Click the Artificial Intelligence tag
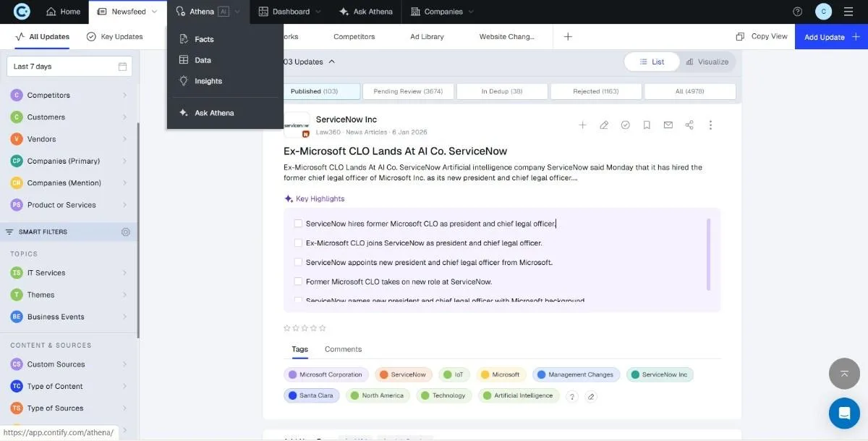Screen dimensions: 868x441 pyautogui.click(x=518, y=395)
